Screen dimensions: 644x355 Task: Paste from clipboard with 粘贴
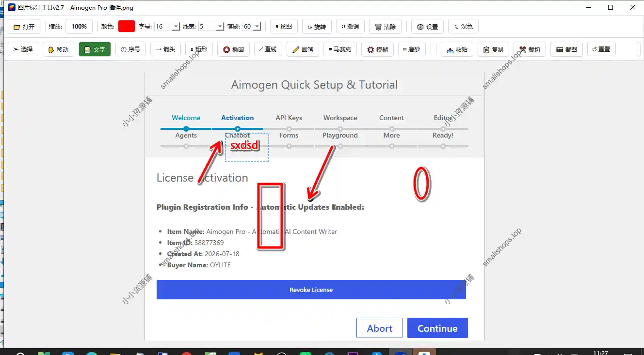coord(457,49)
